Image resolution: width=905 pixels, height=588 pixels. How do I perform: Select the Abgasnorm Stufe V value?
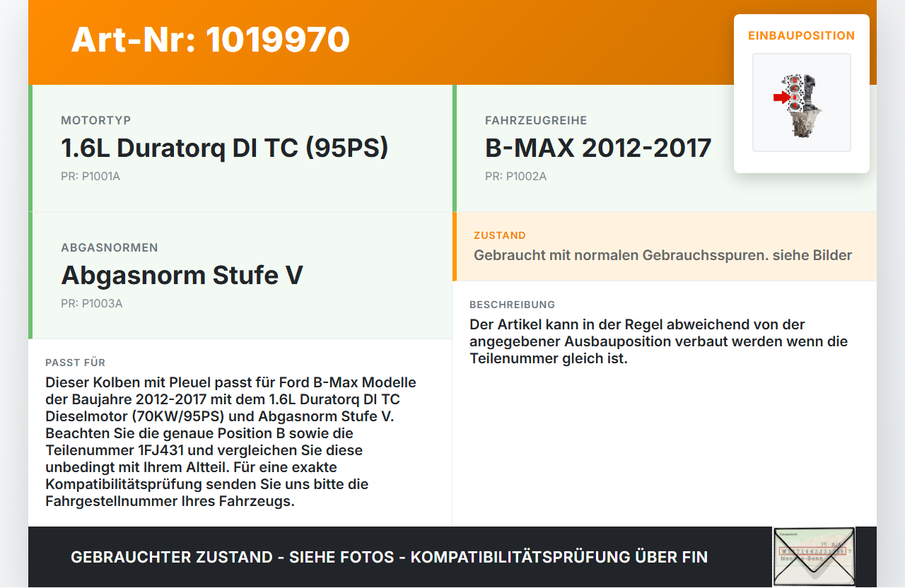[182, 275]
